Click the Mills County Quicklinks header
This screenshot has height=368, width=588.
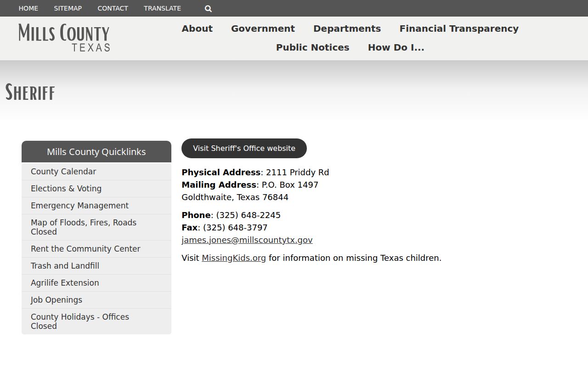point(96,152)
